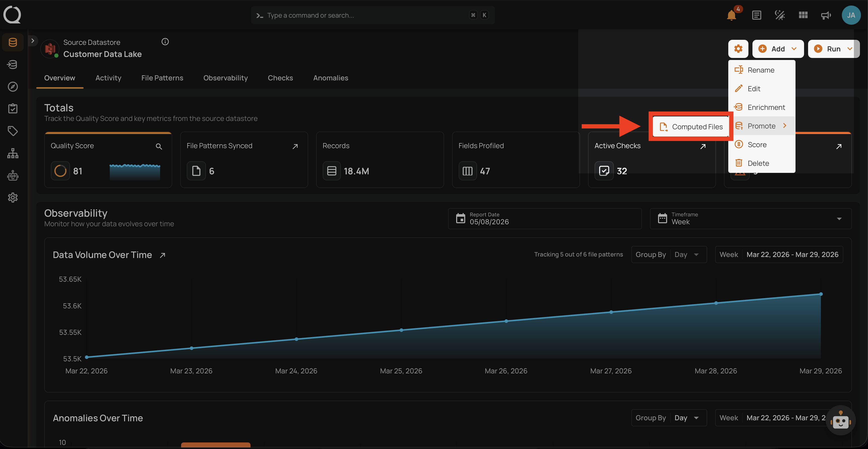Click the orange gear settings button
Image resolution: width=868 pixels, height=449 pixels.
click(738, 49)
